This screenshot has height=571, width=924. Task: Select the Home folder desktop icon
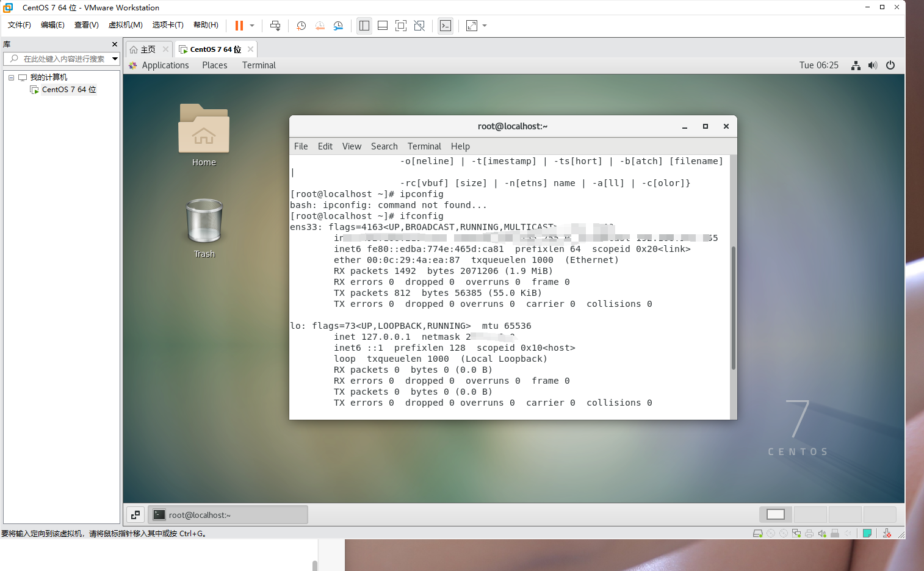204,135
